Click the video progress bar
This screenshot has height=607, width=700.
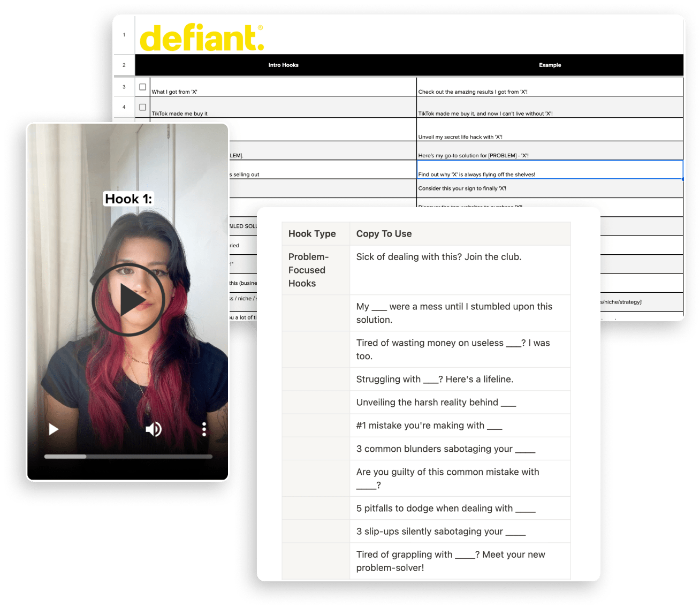coord(128,457)
